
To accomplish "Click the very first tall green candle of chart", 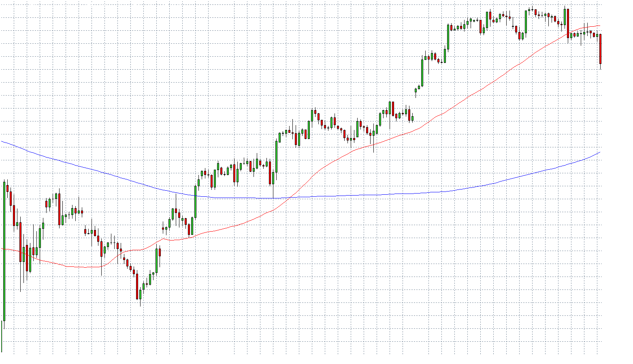I will (4, 251).
